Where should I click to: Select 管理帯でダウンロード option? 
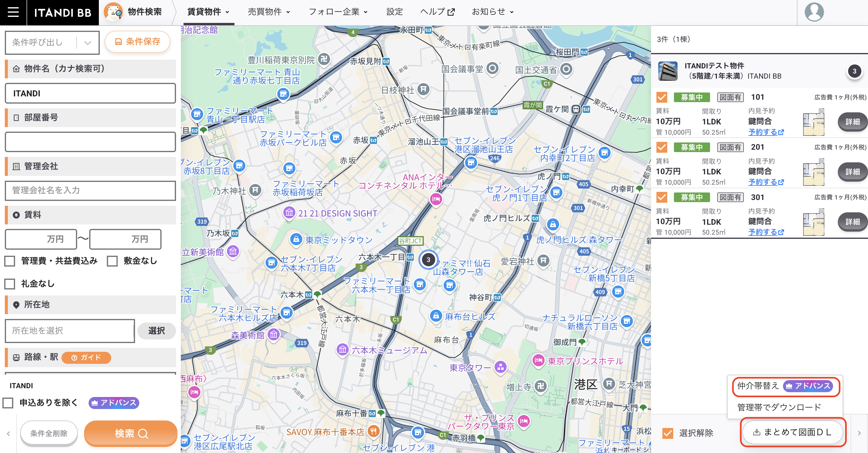779,407
